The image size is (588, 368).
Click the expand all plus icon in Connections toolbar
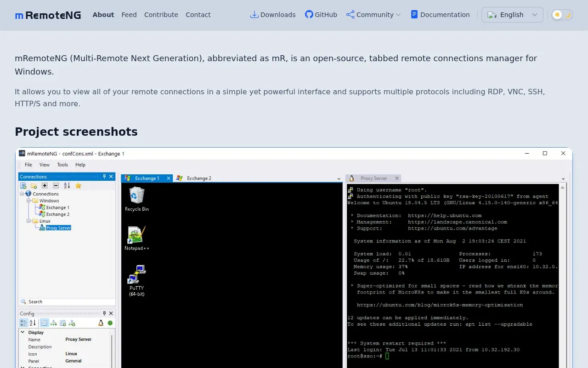45,185
